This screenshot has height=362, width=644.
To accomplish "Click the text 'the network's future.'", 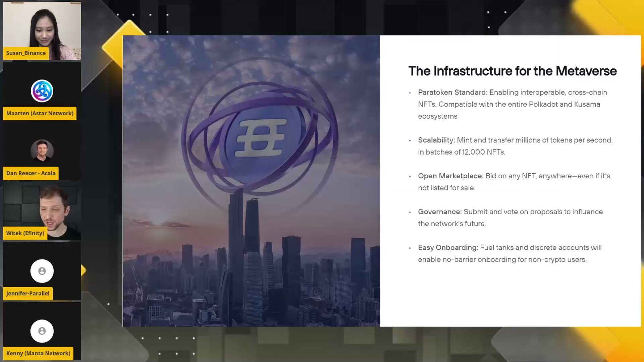I will tap(452, 224).
